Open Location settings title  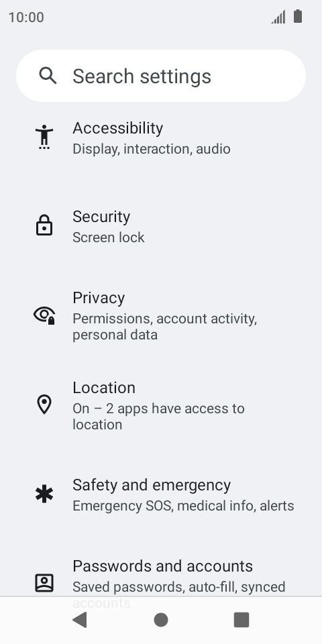click(104, 388)
